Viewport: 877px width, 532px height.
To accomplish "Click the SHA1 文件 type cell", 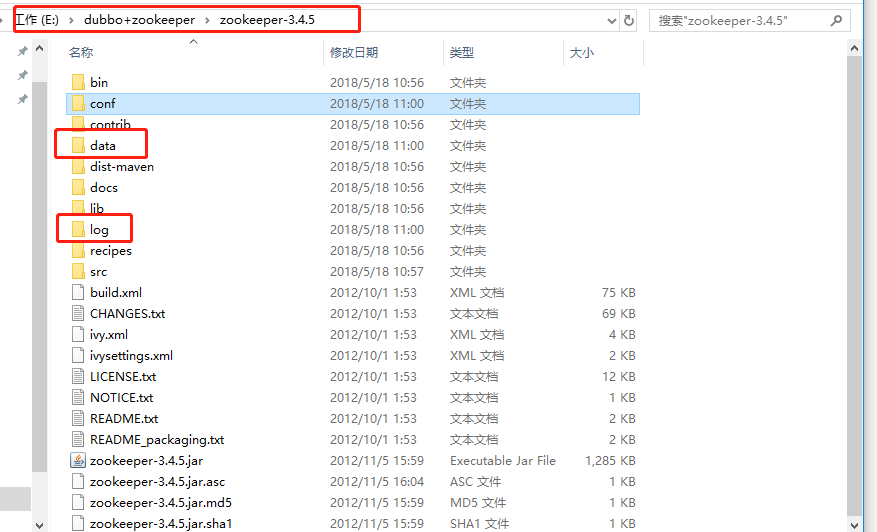I will pyautogui.click(x=479, y=524).
